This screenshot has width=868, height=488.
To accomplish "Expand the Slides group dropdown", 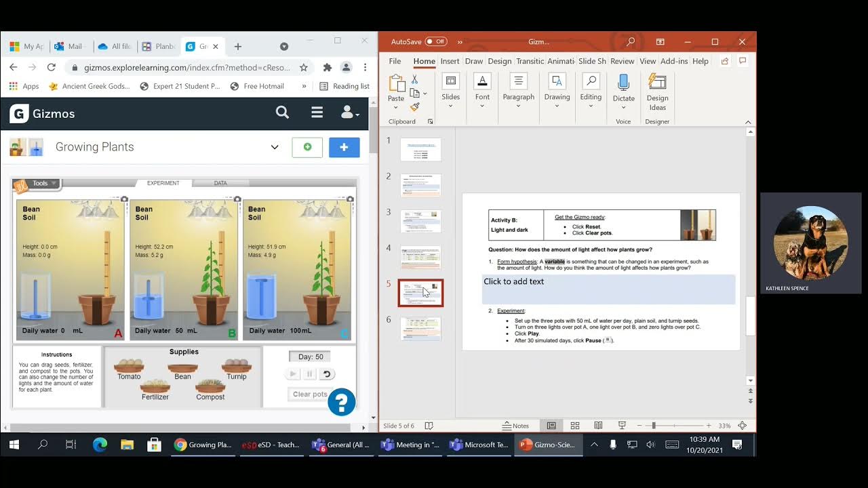I will coord(451,106).
